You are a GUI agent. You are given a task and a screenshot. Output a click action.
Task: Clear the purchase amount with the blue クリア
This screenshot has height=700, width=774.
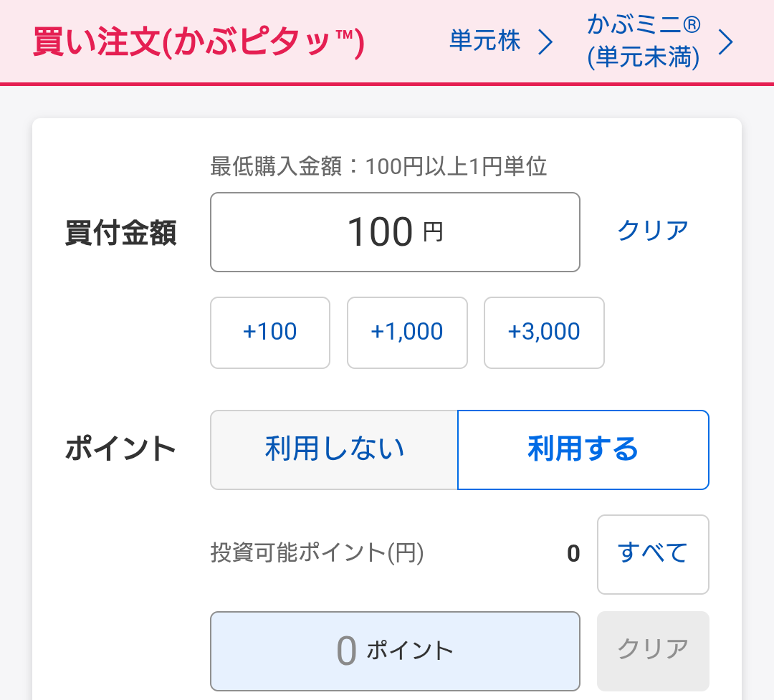(653, 231)
